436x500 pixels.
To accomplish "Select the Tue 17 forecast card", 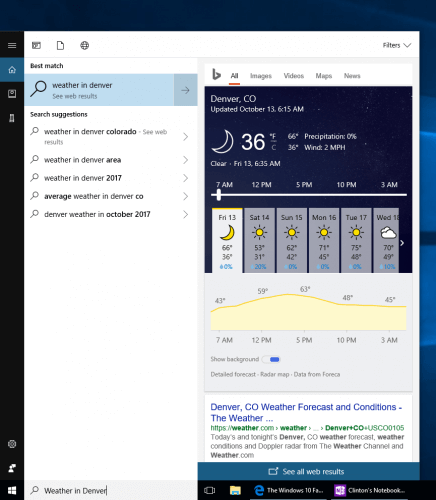I will click(x=356, y=240).
